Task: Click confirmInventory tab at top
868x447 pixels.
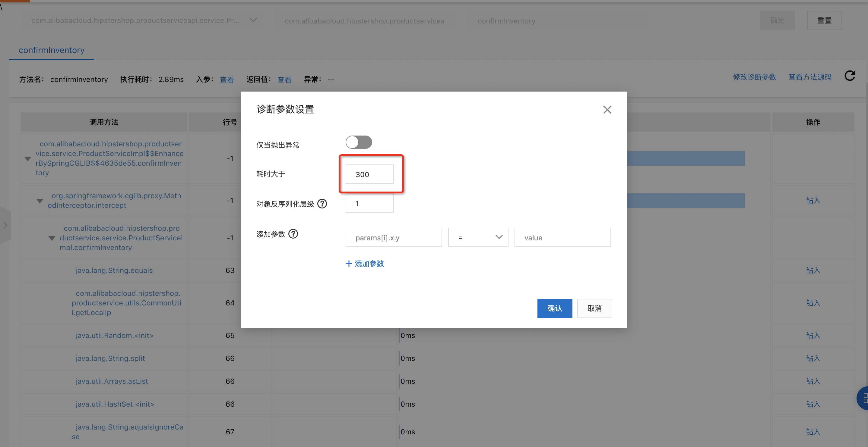Action: 51,50
